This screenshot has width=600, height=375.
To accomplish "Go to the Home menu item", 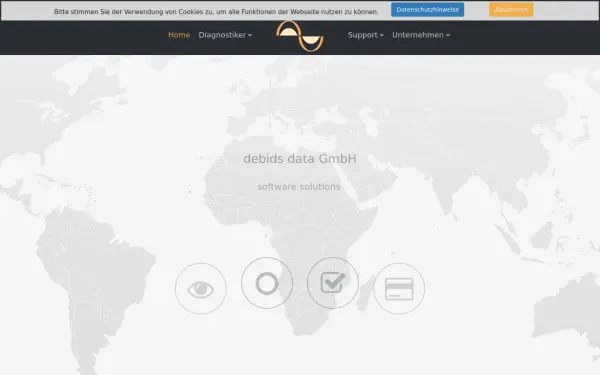I will [179, 35].
